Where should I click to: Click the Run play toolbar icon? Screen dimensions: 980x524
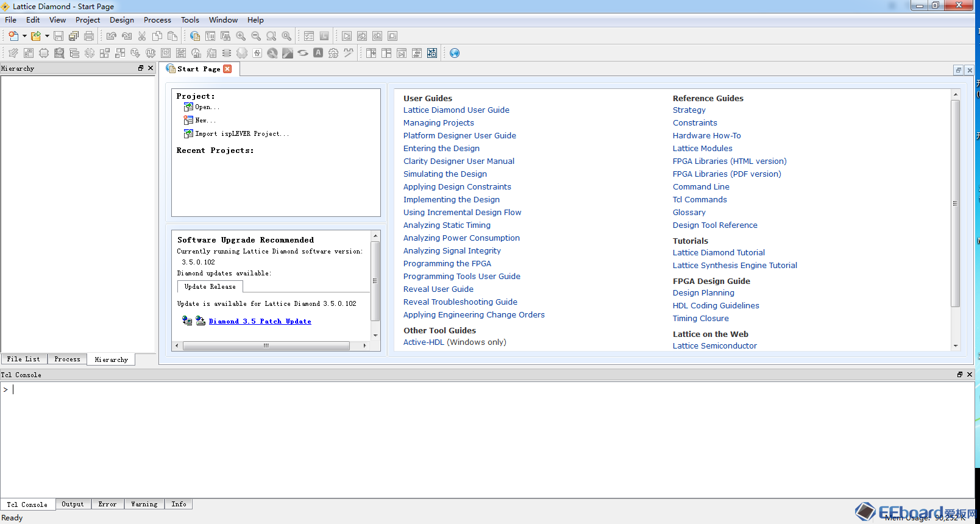(347, 36)
